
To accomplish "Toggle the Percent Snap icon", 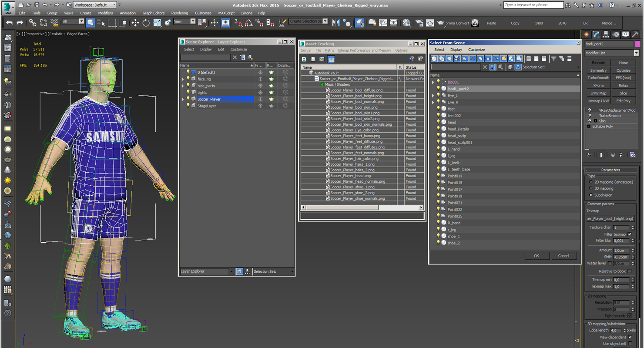I will click(259, 23).
